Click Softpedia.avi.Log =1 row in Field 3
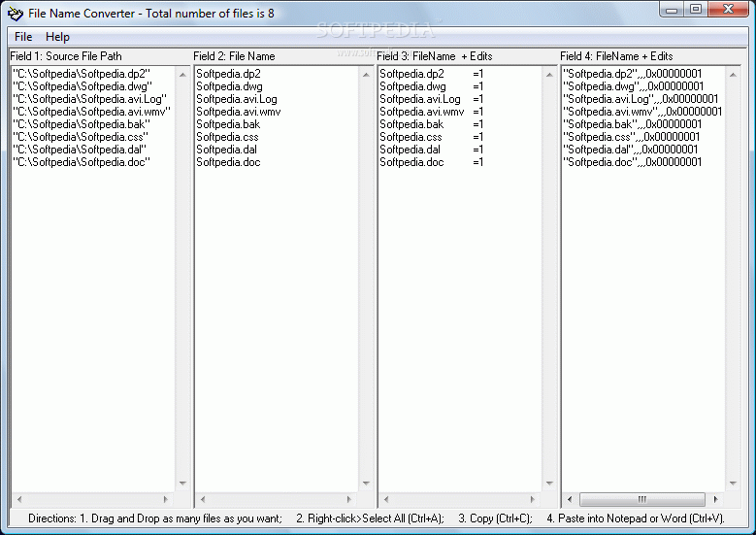Screen dimensions: 756x535 [x=432, y=99]
